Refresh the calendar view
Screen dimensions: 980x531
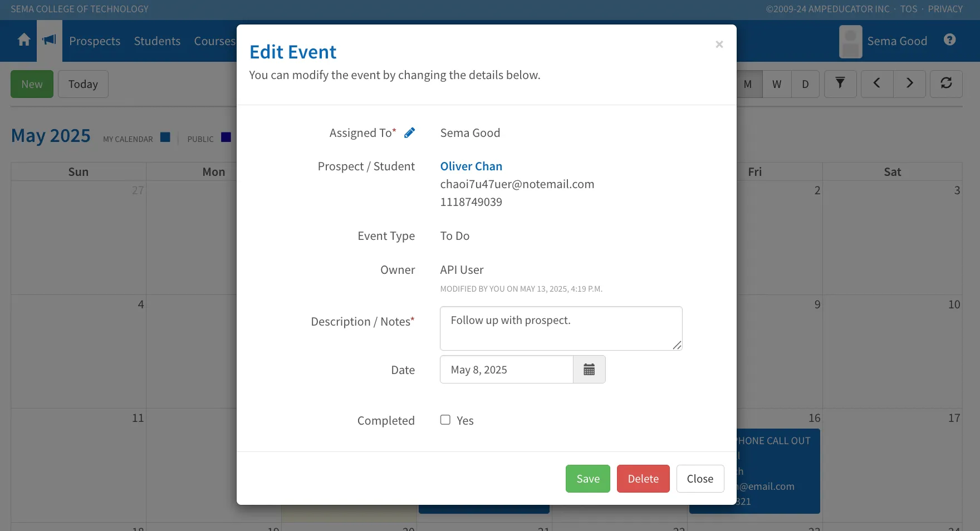coord(946,84)
